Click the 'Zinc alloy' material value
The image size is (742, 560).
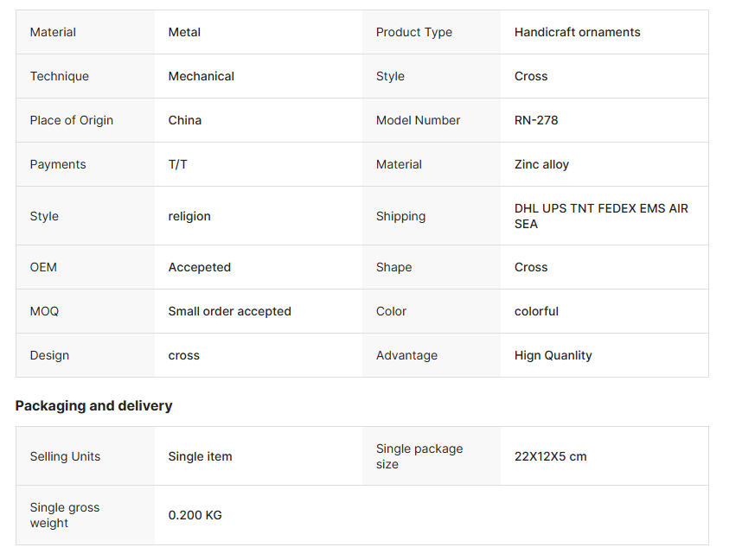click(541, 164)
